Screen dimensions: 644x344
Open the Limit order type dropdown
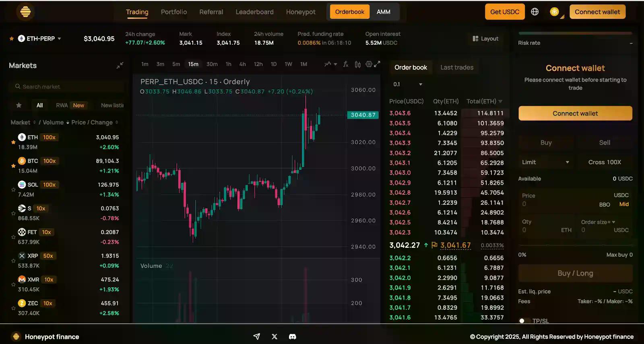[x=545, y=162]
